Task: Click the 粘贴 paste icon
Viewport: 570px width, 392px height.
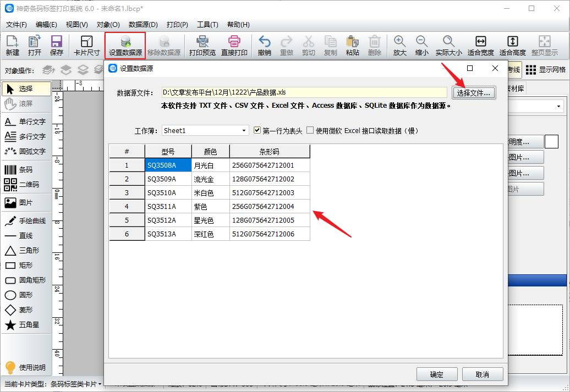Action: tap(352, 46)
